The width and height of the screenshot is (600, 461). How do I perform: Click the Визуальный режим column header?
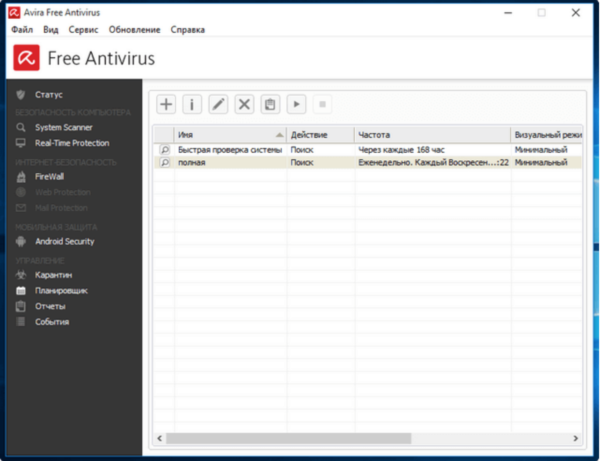pos(546,135)
